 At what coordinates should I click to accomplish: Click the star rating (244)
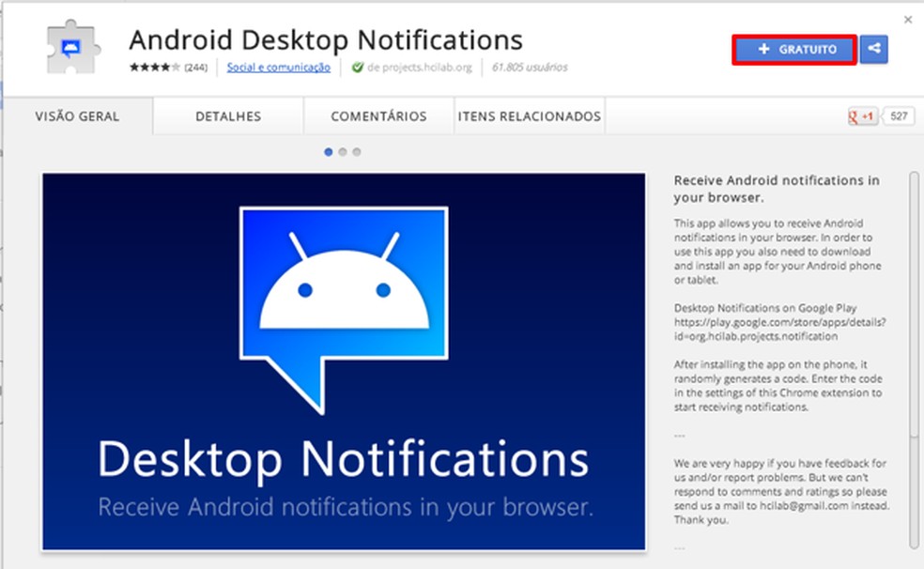(168, 68)
